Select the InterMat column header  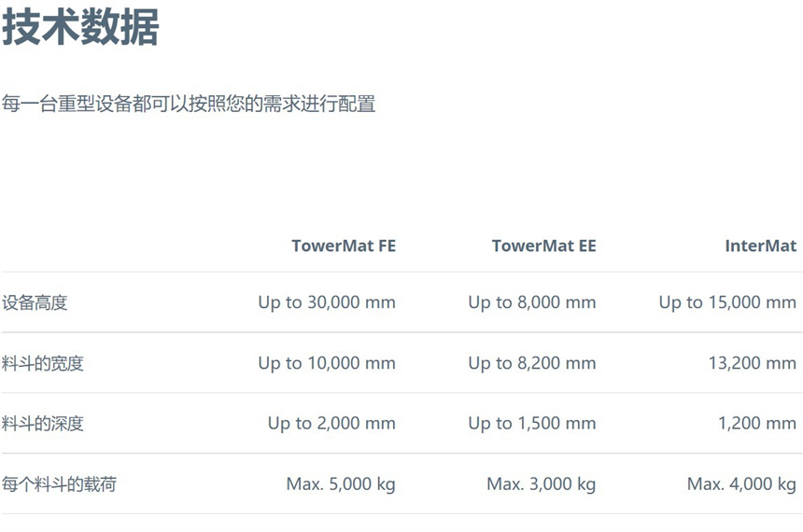point(760,246)
